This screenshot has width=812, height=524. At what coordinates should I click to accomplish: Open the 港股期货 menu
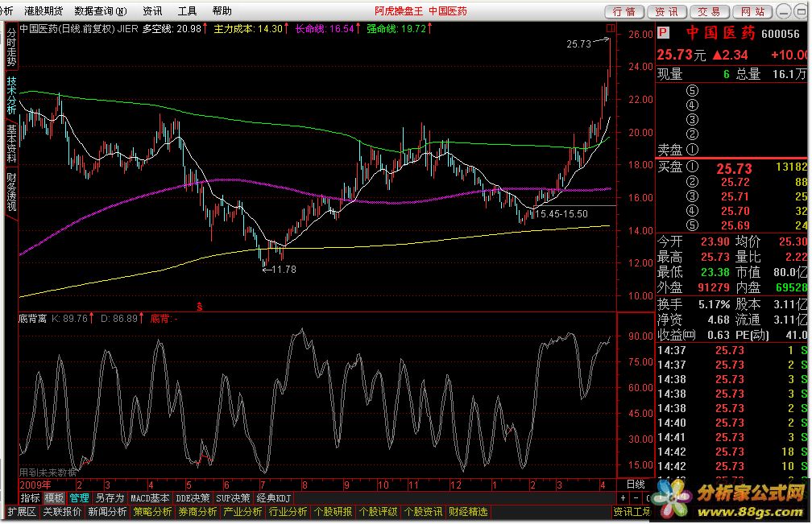tap(44, 10)
